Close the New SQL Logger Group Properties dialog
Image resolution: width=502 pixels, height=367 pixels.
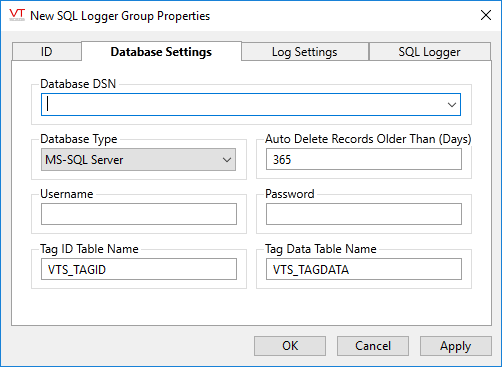(x=486, y=15)
